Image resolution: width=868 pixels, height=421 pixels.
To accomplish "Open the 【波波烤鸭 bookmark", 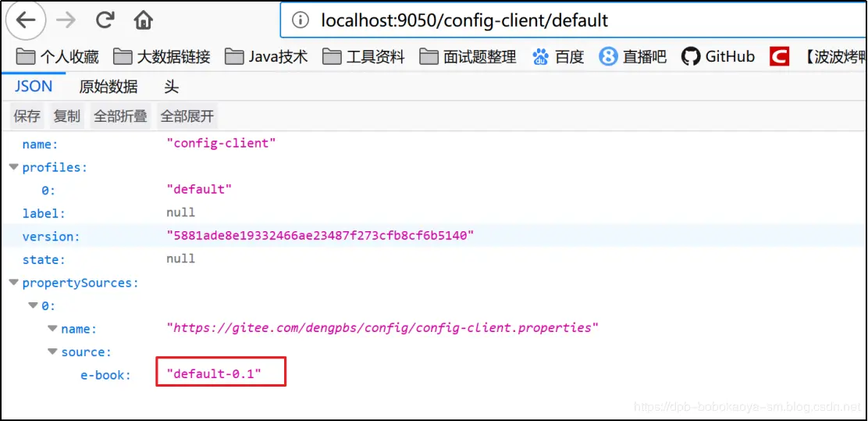I will (x=834, y=56).
